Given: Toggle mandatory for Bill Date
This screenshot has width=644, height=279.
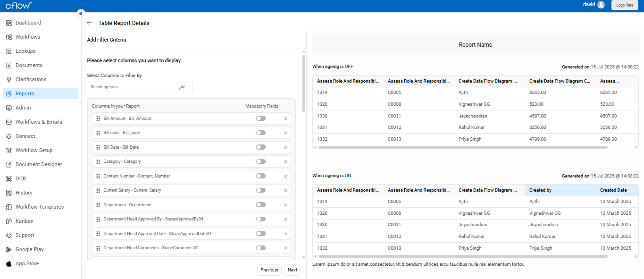Looking at the screenshot, I should pyautogui.click(x=261, y=147).
